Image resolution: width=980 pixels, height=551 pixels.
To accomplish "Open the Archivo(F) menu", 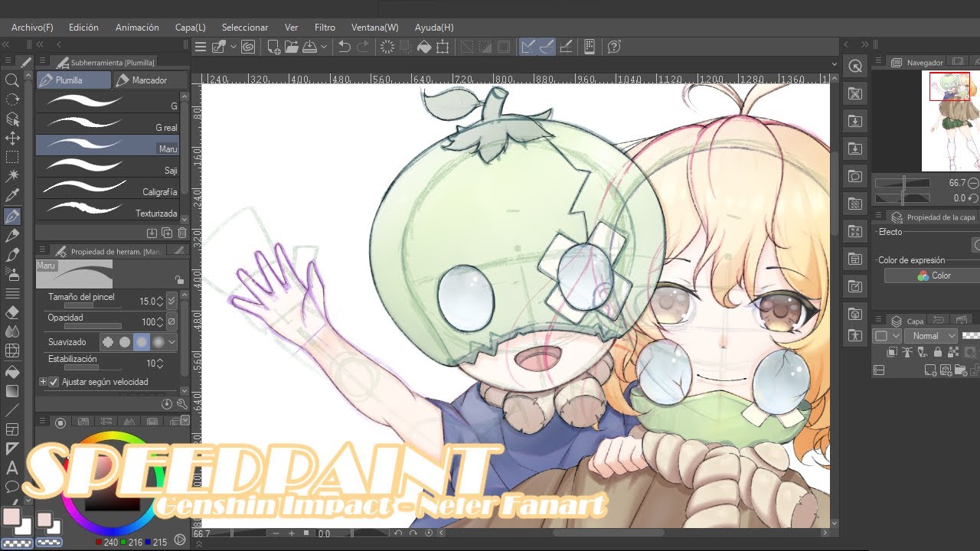I will click(32, 28).
